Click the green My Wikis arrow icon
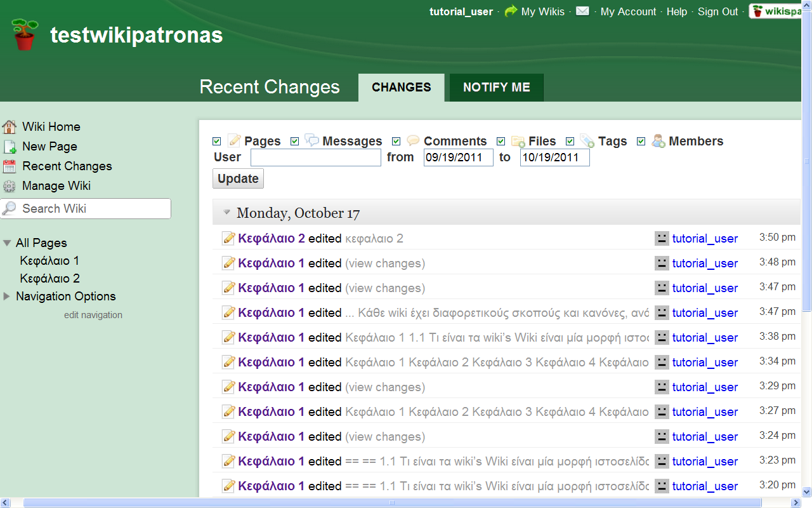Viewport: 812px width, 508px height. coord(511,11)
